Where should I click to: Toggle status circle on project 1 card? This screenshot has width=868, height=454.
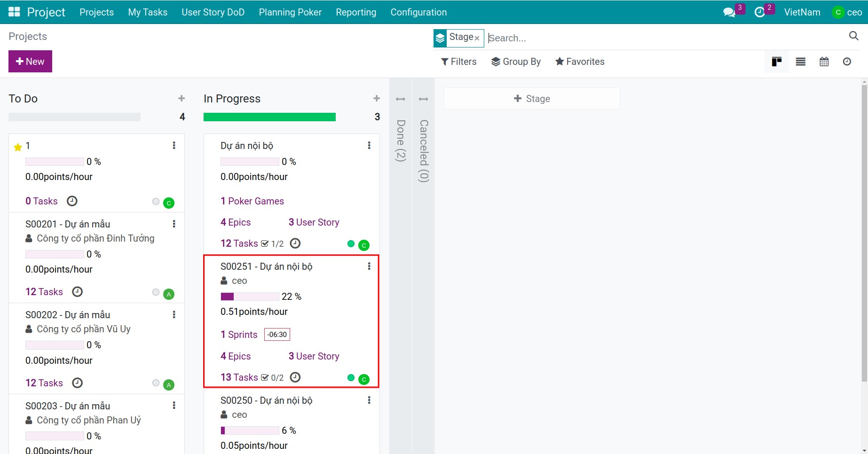pyautogui.click(x=156, y=202)
